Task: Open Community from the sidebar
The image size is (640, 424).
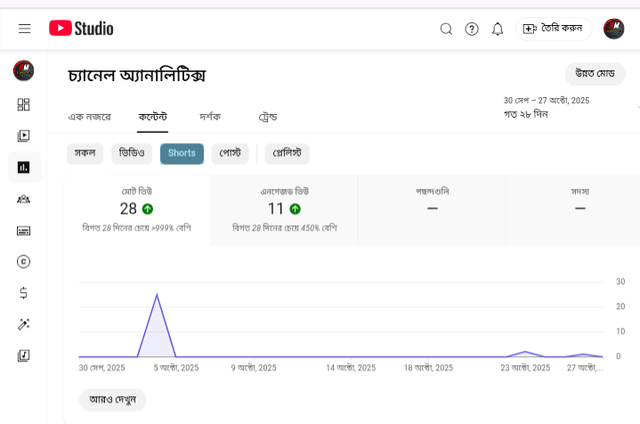Action: point(24,199)
